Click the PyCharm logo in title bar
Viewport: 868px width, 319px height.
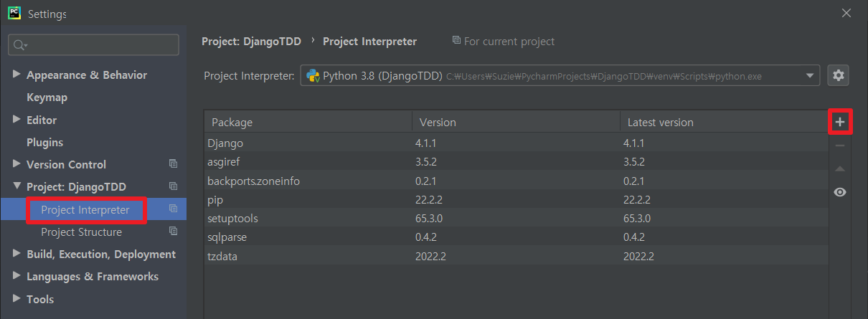point(14,13)
